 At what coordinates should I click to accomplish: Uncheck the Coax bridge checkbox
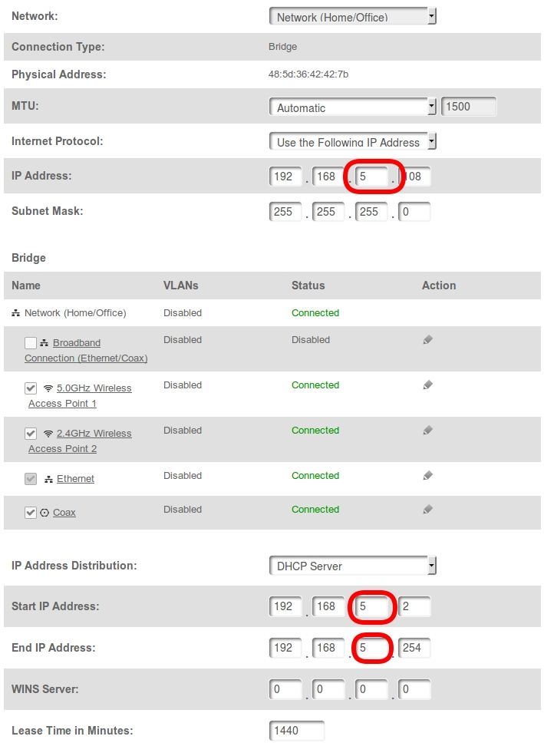[x=31, y=513]
